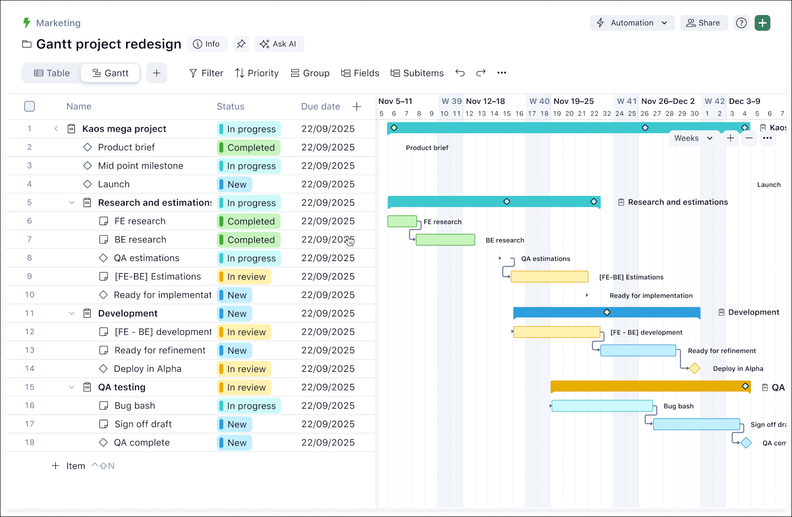The image size is (792, 517).
Task: Click the green BE research Gantt bar
Action: pos(446,239)
